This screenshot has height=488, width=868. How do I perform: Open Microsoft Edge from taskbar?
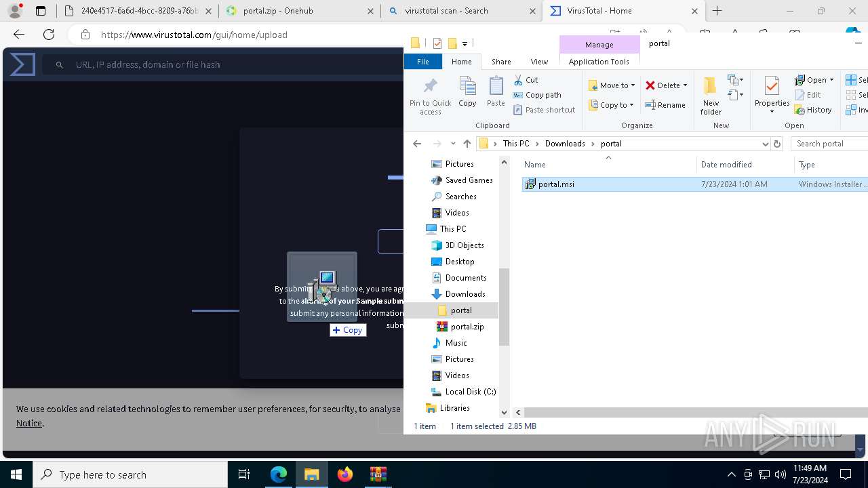point(279,474)
